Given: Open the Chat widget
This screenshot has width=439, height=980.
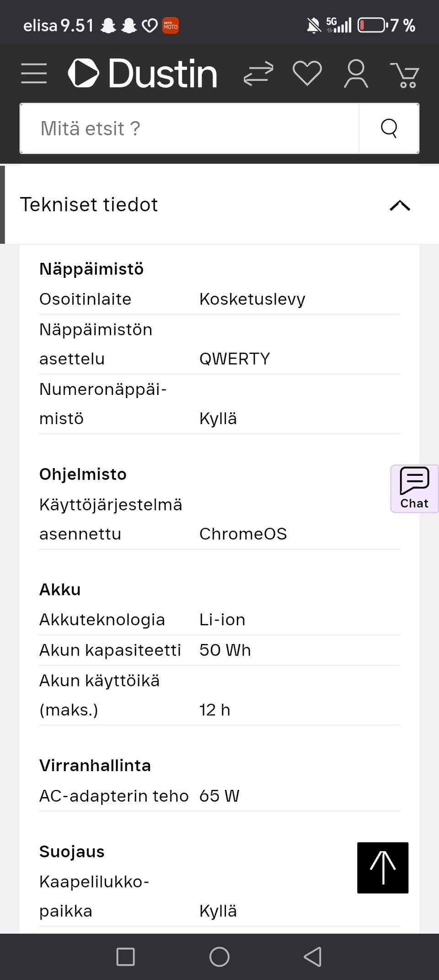Looking at the screenshot, I should (414, 488).
